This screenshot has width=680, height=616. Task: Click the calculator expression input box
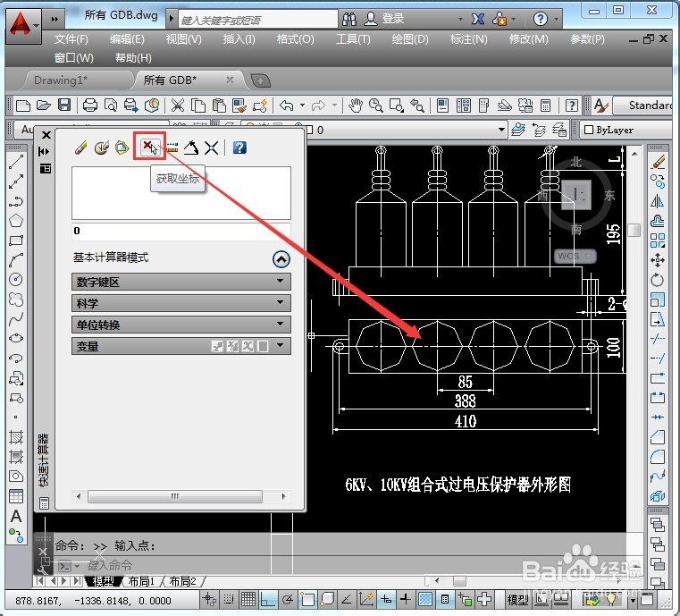pos(181,231)
